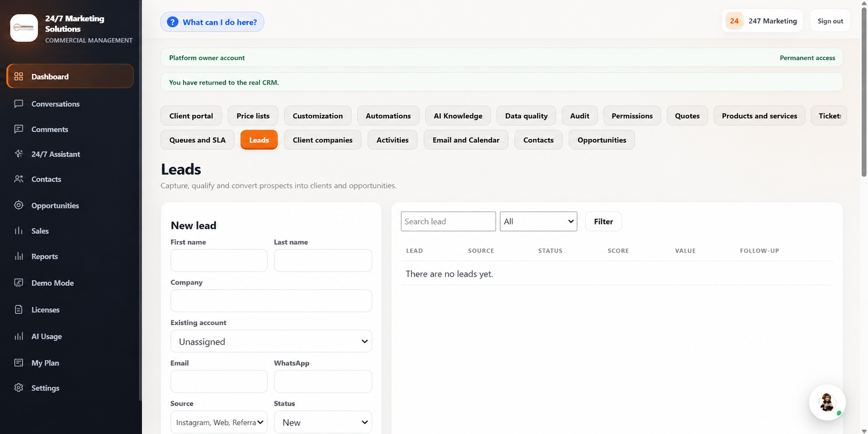The image size is (868, 434).
Task: Click the SCORE column header
Action: click(618, 251)
